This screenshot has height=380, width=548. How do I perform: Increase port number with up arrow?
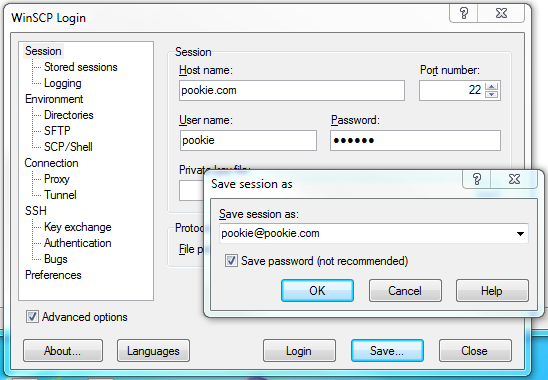[492, 86]
